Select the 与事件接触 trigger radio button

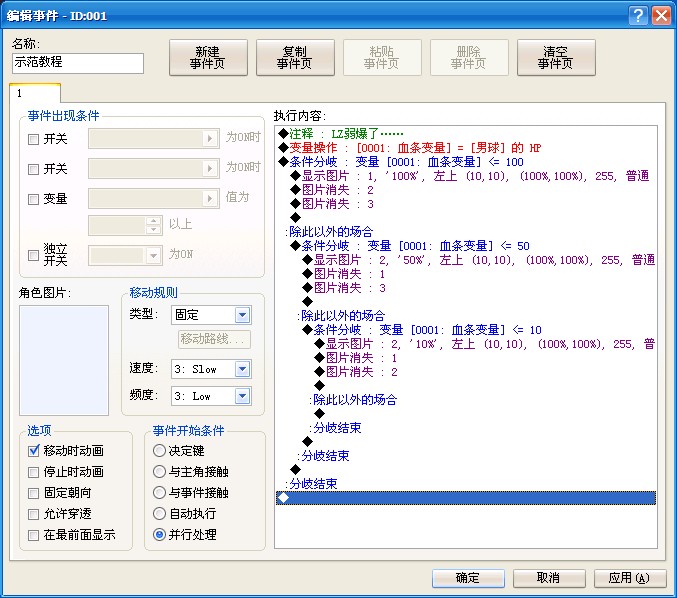[159, 493]
